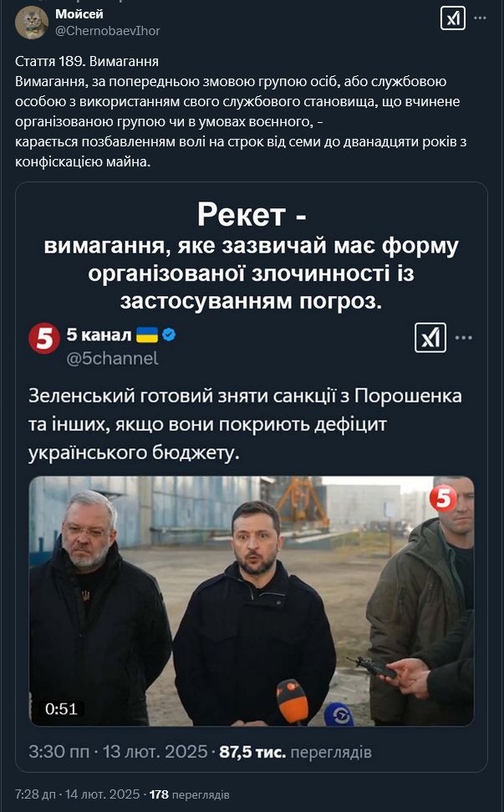Visit the @ChernobaevIhor handle

pos(108,31)
